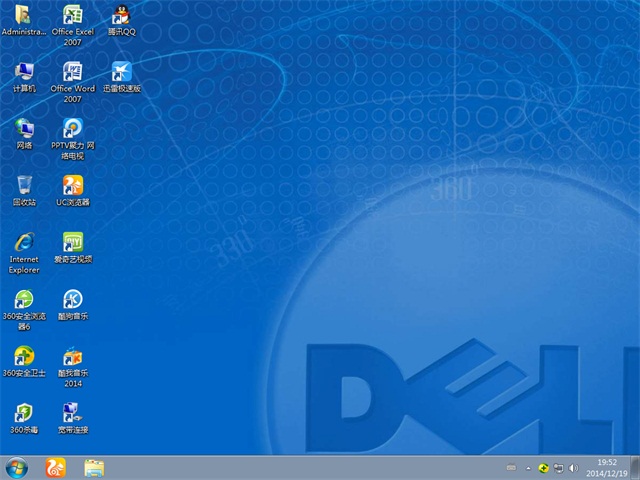The height and width of the screenshot is (480, 640).
Task: Select the Kugou Music (酷狗音乐) shortcut
Action: (x=73, y=299)
